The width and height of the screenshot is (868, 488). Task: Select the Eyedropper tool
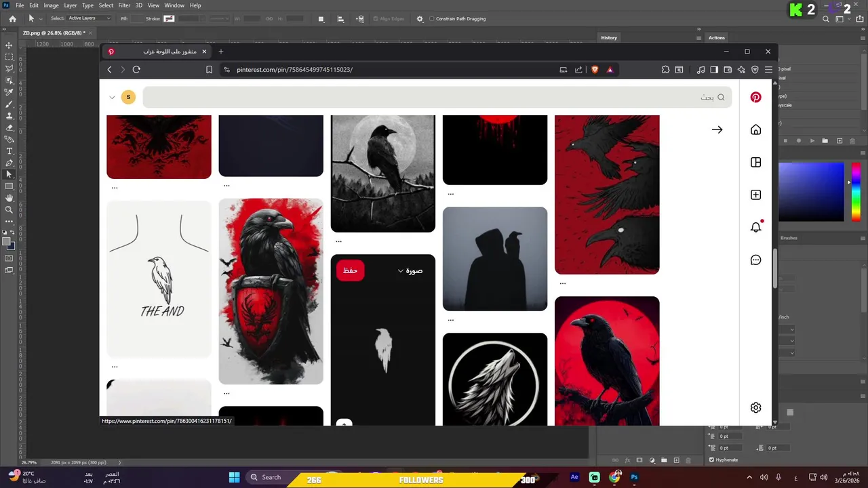9,92
